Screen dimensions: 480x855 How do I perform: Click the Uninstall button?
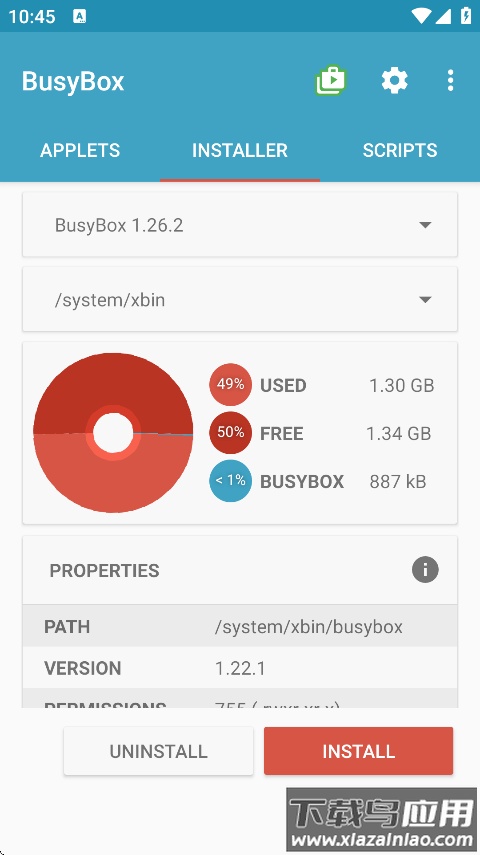click(158, 751)
